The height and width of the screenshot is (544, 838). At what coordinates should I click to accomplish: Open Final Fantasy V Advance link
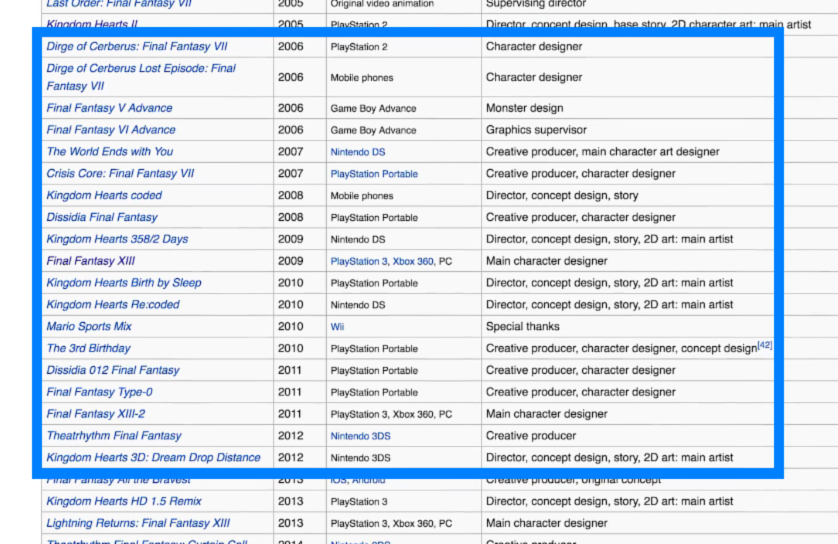[x=109, y=108]
